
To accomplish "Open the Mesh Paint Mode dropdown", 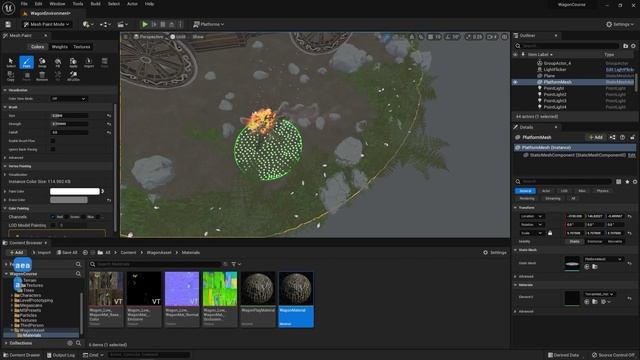I will (46, 24).
